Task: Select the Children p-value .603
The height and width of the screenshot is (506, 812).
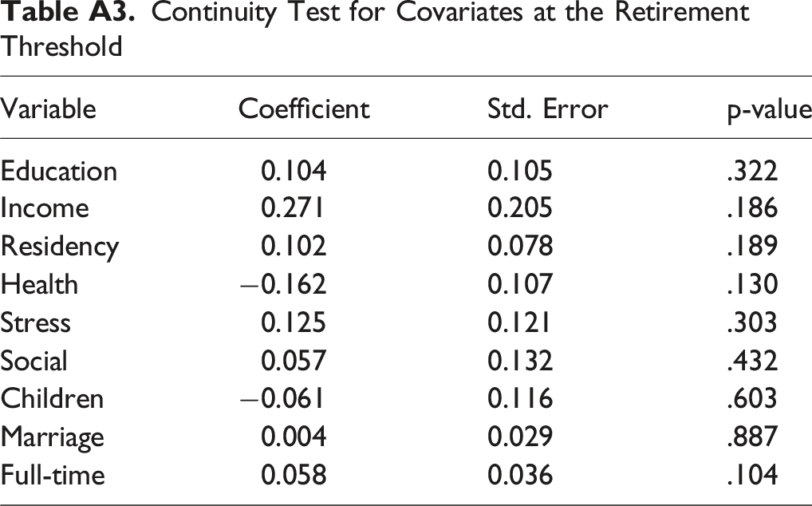Action: tap(752, 398)
